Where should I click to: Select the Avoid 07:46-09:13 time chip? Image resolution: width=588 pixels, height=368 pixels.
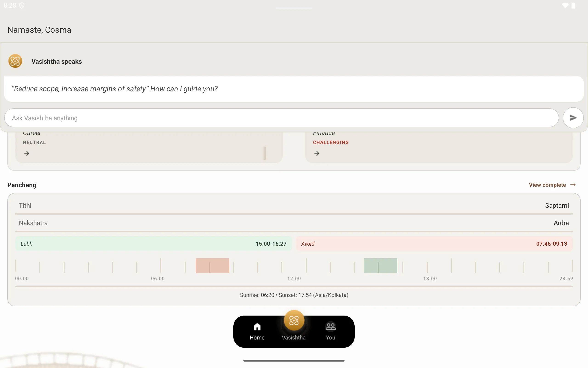[434, 244]
